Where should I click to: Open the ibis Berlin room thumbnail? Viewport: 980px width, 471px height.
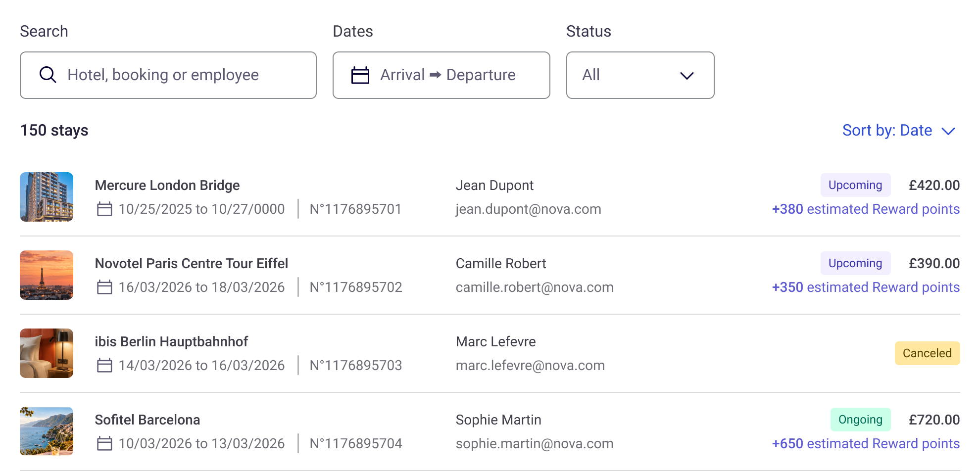point(47,353)
